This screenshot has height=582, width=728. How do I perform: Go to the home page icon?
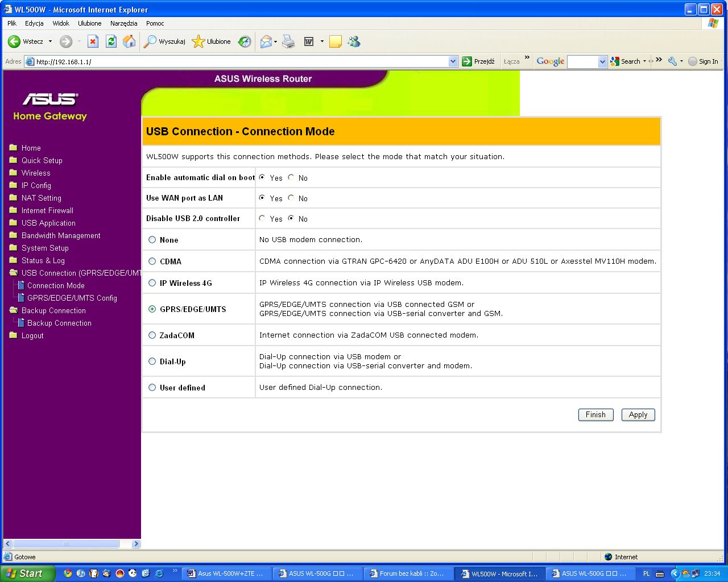[130, 41]
